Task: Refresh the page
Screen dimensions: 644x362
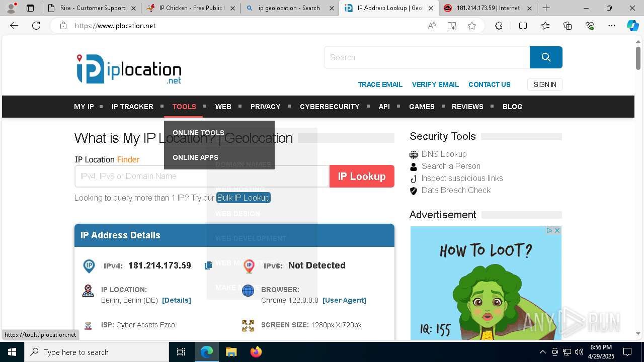Action: click(x=36, y=26)
